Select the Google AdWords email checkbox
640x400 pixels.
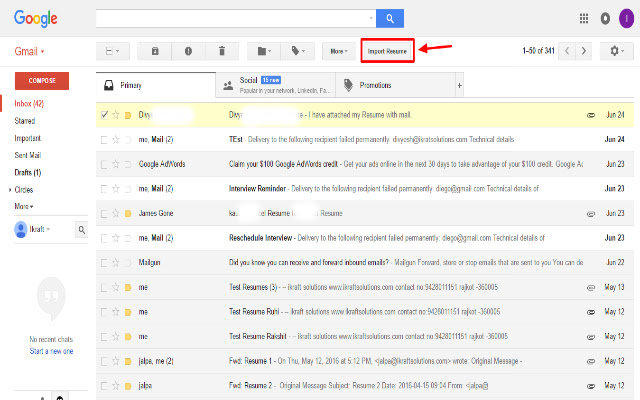(x=104, y=164)
